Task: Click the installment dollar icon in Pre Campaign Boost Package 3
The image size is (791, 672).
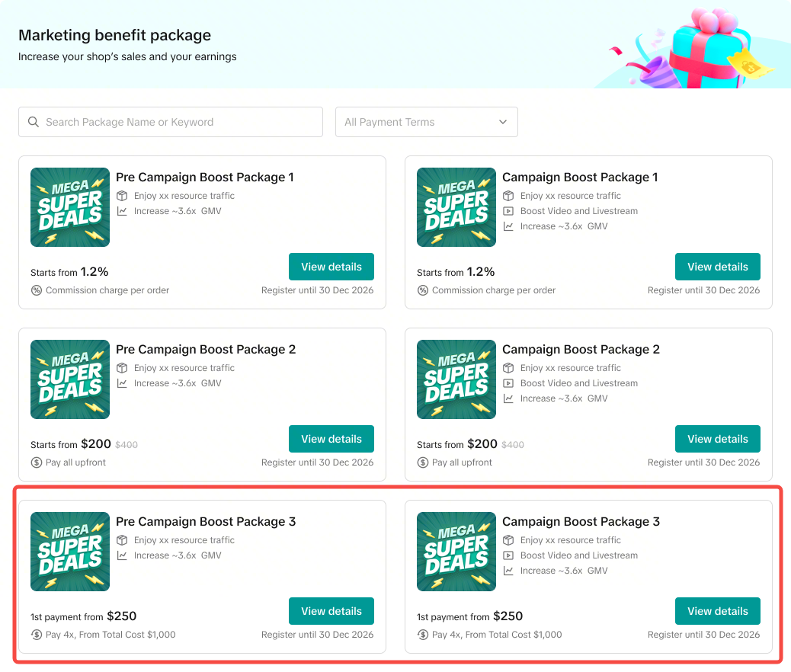Action: (x=37, y=634)
